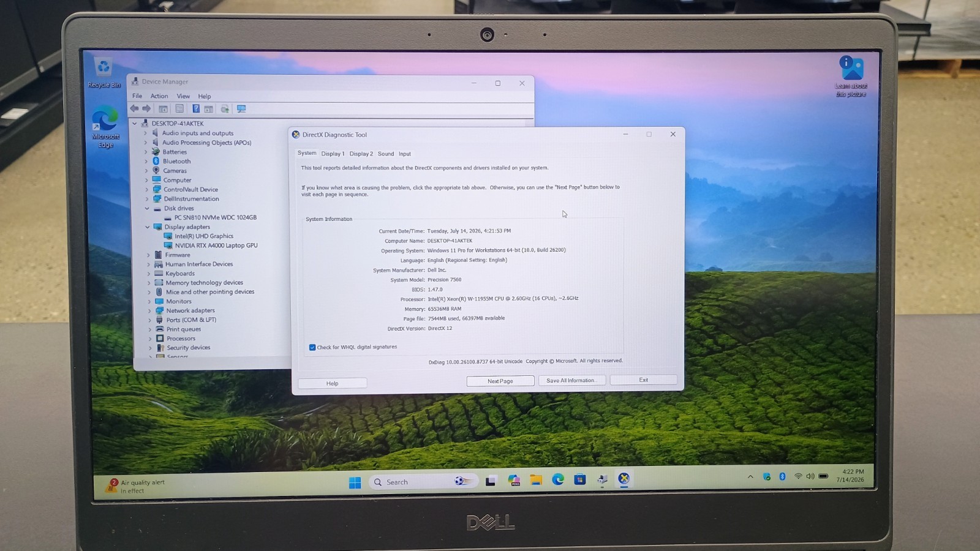The width and height of the screenshot is (980, 551).
Task: Click the volume speaker tray icon
Action: 810,476
